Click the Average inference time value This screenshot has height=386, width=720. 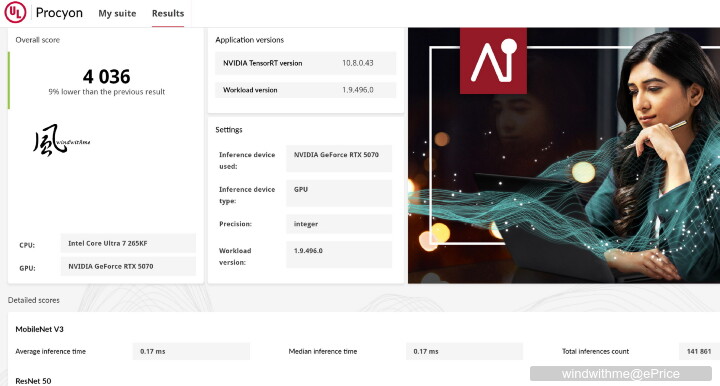click(x=191, y=351)
